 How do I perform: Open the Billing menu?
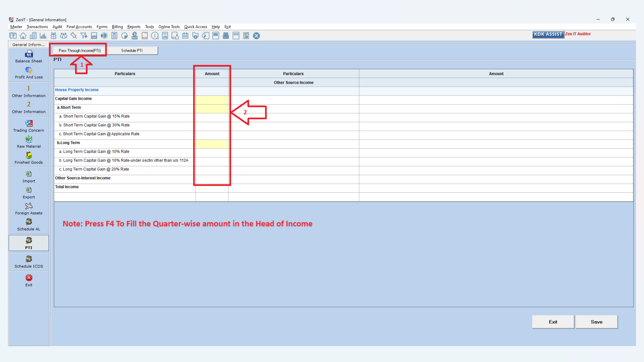pos(117,27)
